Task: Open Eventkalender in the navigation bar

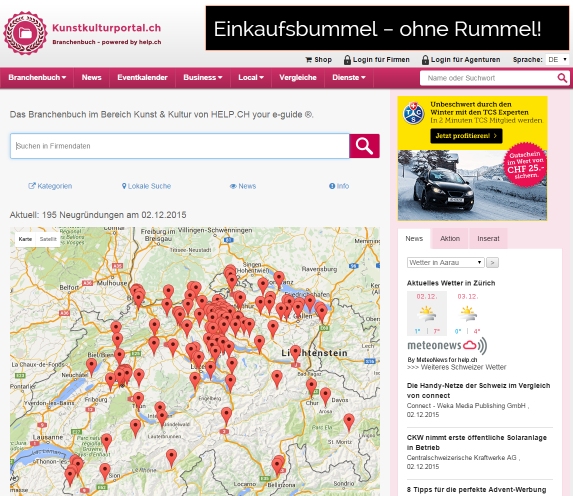Action: [143, 77]
